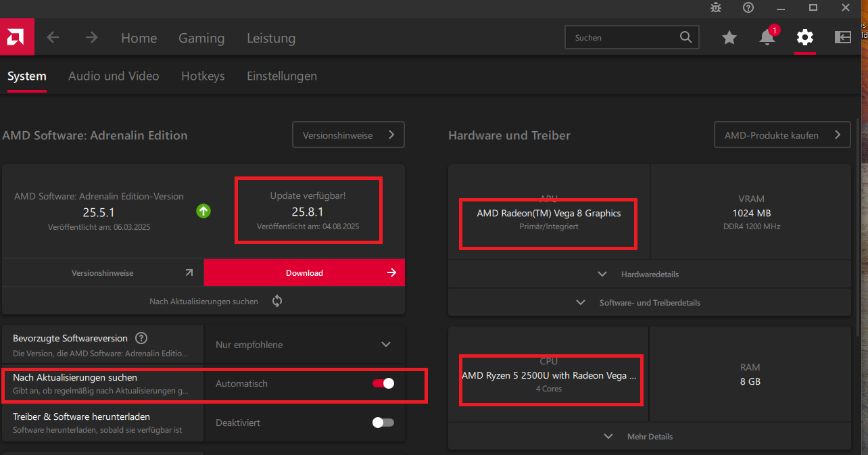
Task: Click Versionshinweise button in header
Action: [348, 135]
